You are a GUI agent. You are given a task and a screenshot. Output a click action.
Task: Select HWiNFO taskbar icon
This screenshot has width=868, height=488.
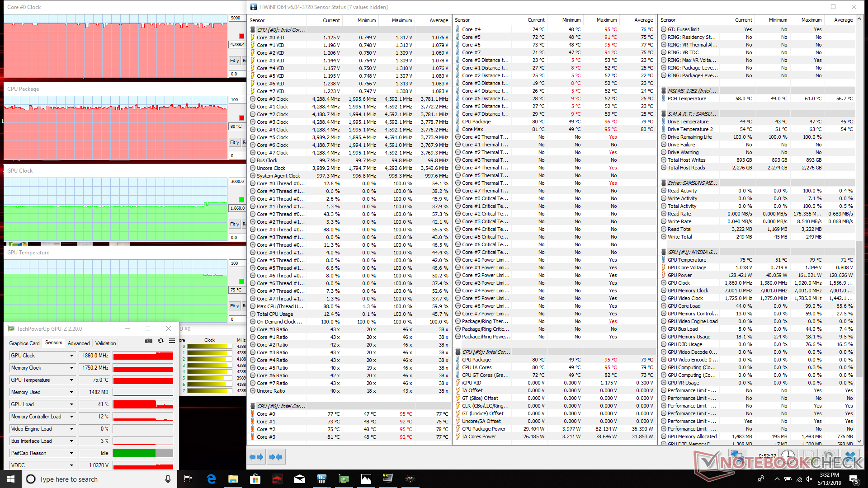pyautogui.click(x=322, y=479)
